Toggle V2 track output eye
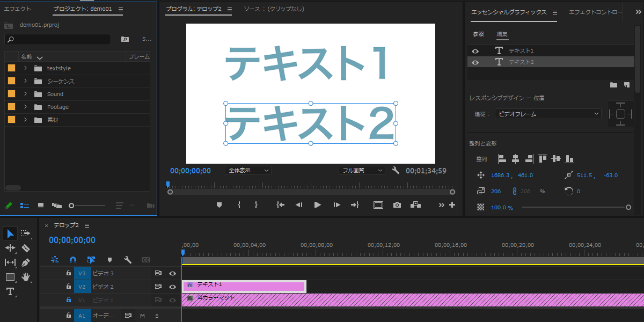 coord(172,287)
